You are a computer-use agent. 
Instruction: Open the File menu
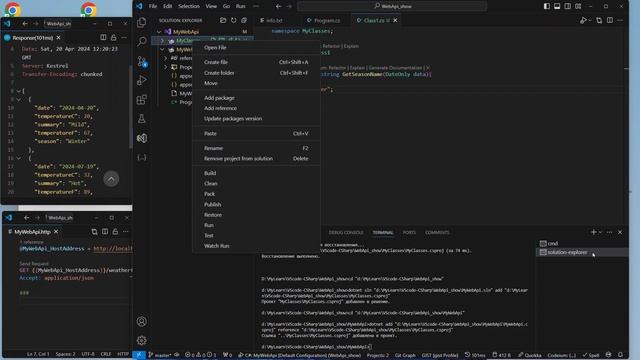(153, 6)
